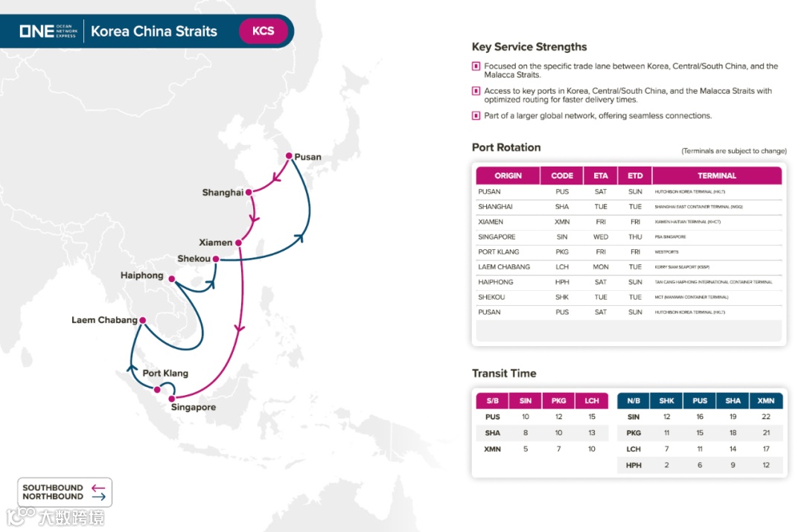Click SHK column header in northbound table
Image resolution: width=804 pixels, height=532 pixels.
click(x=666, y=401)
